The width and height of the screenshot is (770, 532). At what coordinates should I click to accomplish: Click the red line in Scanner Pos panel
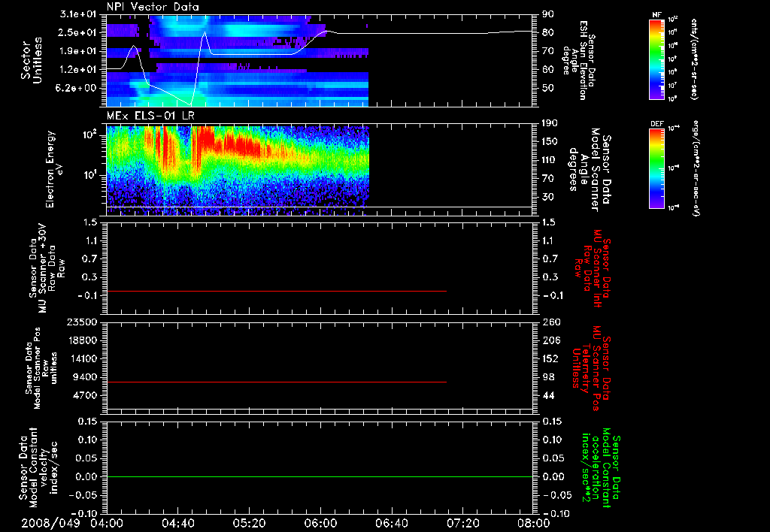277,382
